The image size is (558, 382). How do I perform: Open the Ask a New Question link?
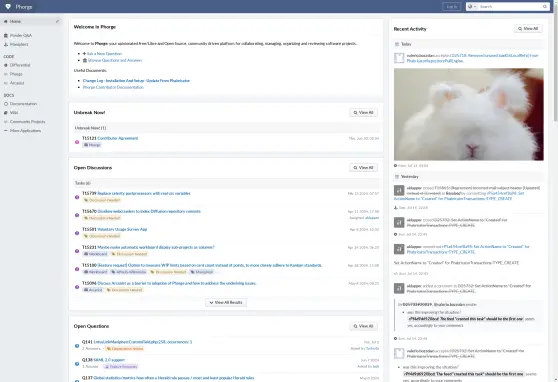[104, 53]
